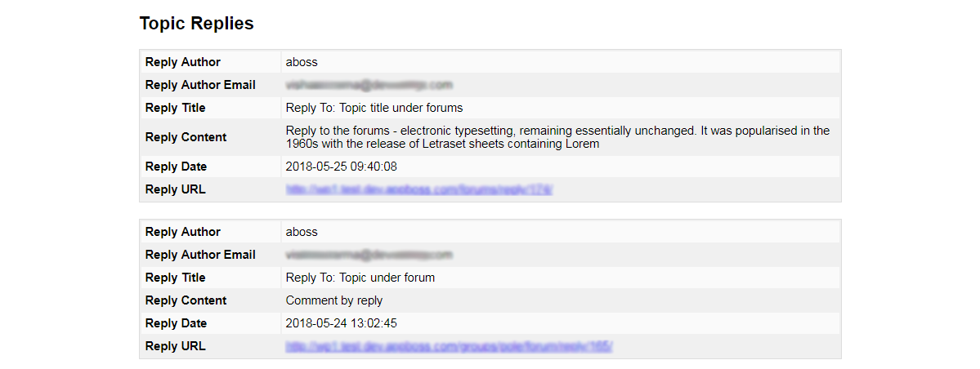Click the date 2018-05-25 09:40:08
The image size is (980, 369).
point(342,167)
